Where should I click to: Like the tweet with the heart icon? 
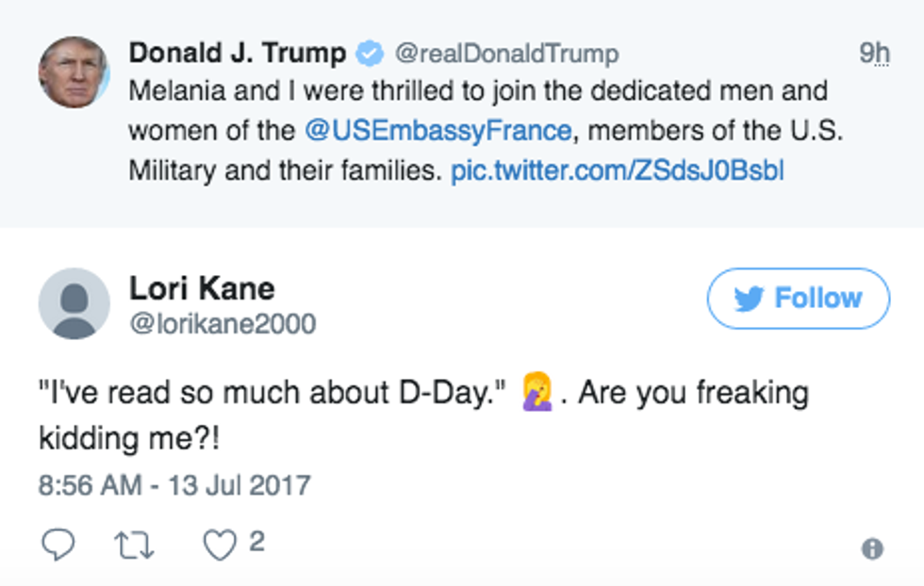tap(220, 545)
